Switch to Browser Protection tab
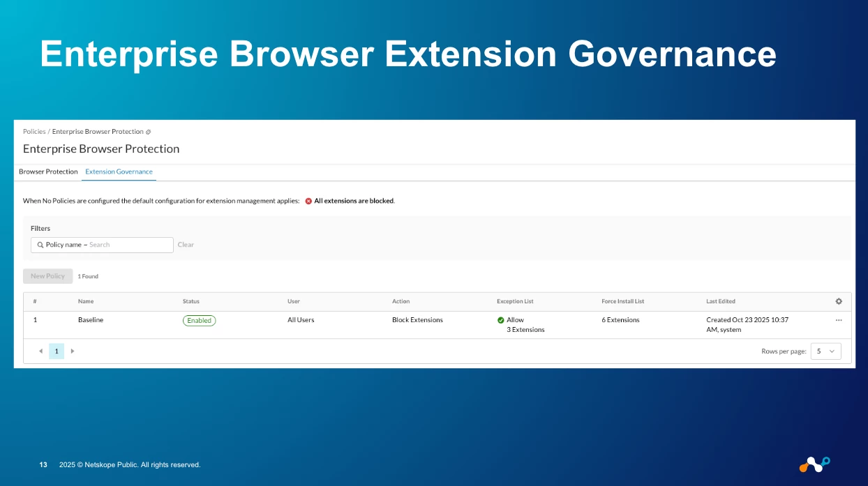This screenshot has height=486, width=868. pos(48,172)
